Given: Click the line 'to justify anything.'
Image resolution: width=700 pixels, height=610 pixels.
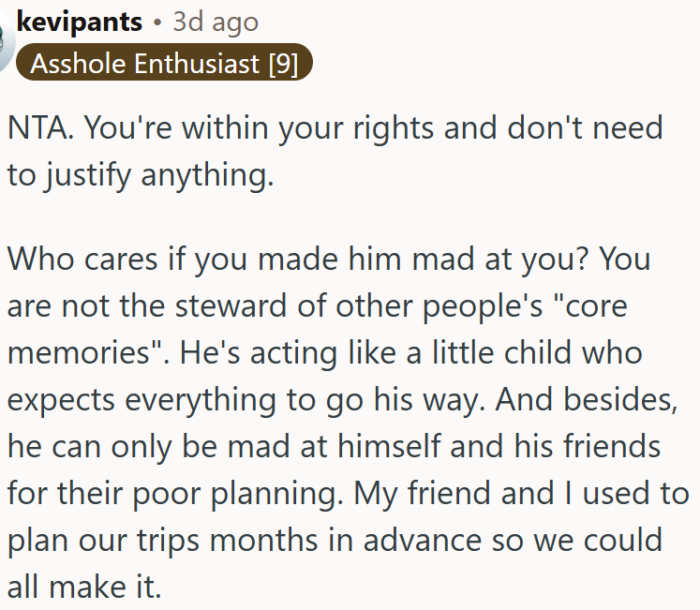Looking at the screenshot, I should point(141,174).
